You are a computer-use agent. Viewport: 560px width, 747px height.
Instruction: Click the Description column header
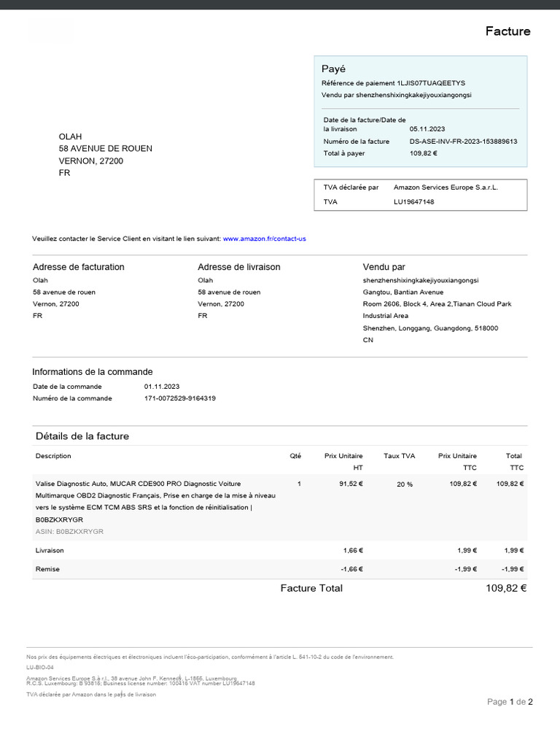(53, 456)
